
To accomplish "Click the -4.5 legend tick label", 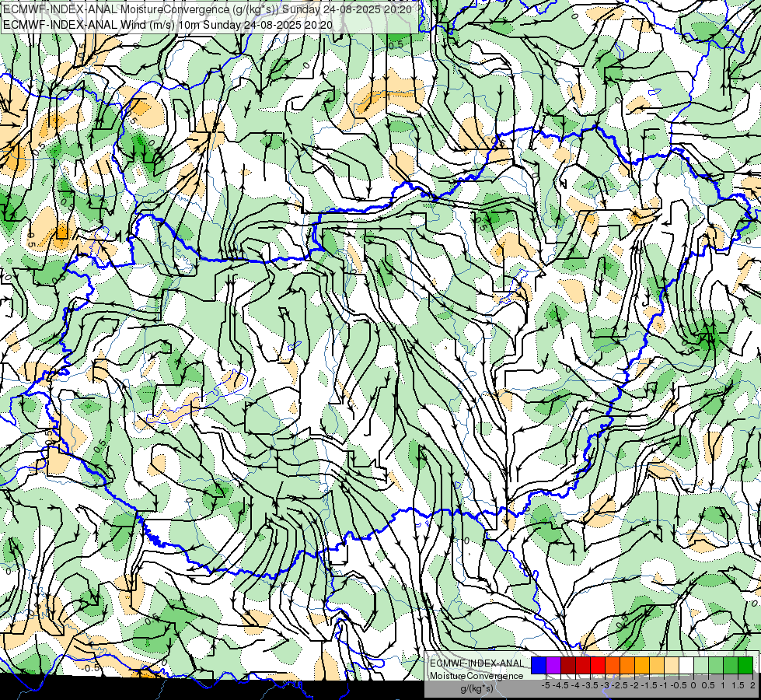I will click(x=560, y=685).
